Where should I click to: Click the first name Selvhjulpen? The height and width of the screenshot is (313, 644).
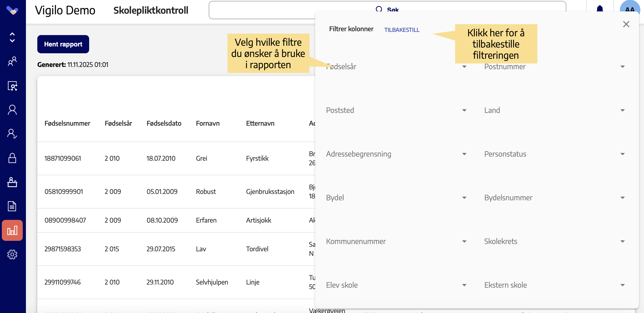pos(212,282)
